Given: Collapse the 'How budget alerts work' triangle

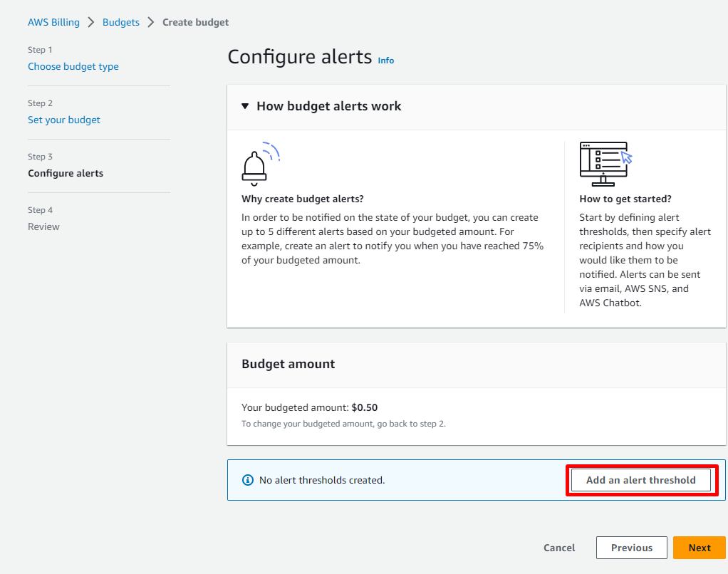Looking at the screenshot, I should click(245, 106).
